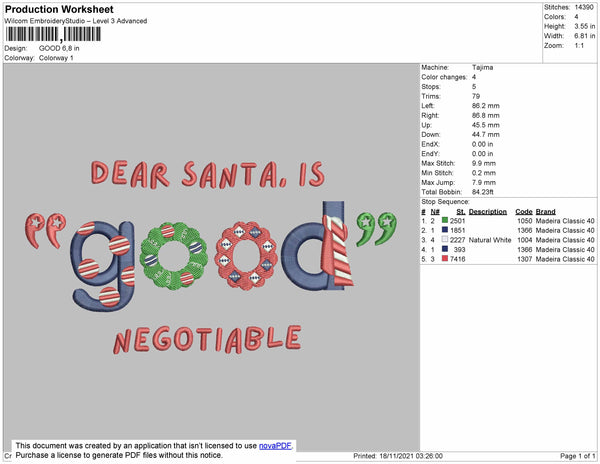
Task: Click thread code "1307"
Action: pos(525,259)
